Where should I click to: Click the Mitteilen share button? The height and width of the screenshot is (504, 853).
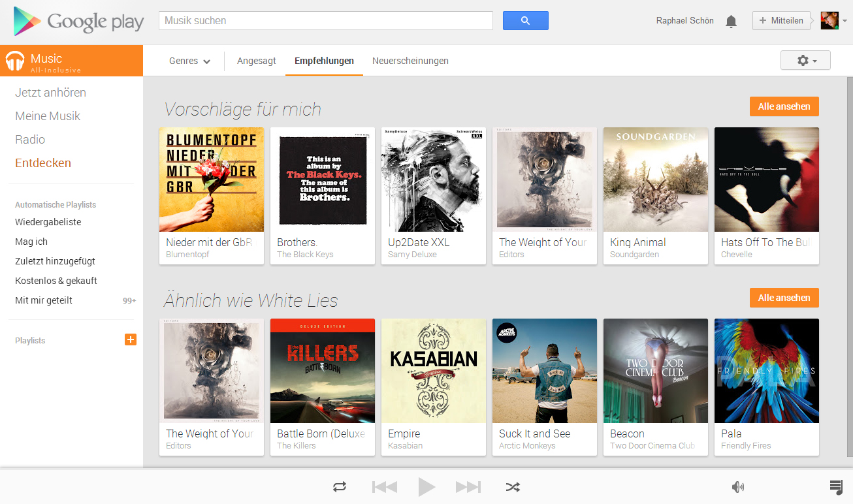pyautogui.click(x=781, y=21)
